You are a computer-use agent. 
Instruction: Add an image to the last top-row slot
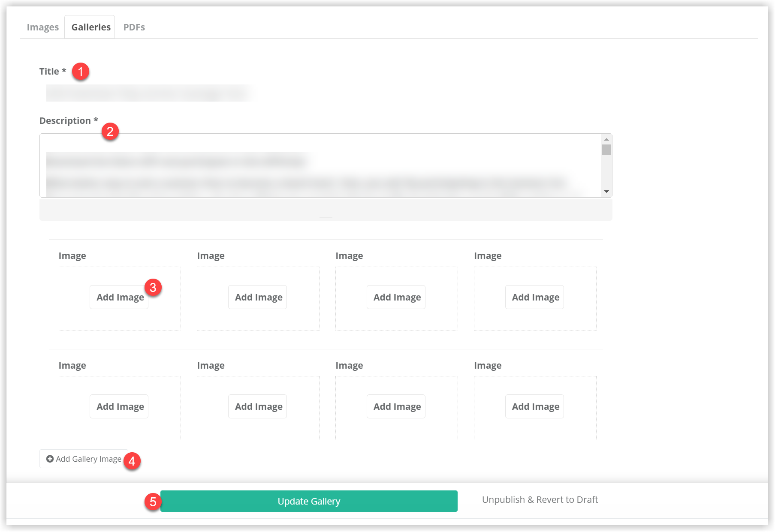click(534, 297)
